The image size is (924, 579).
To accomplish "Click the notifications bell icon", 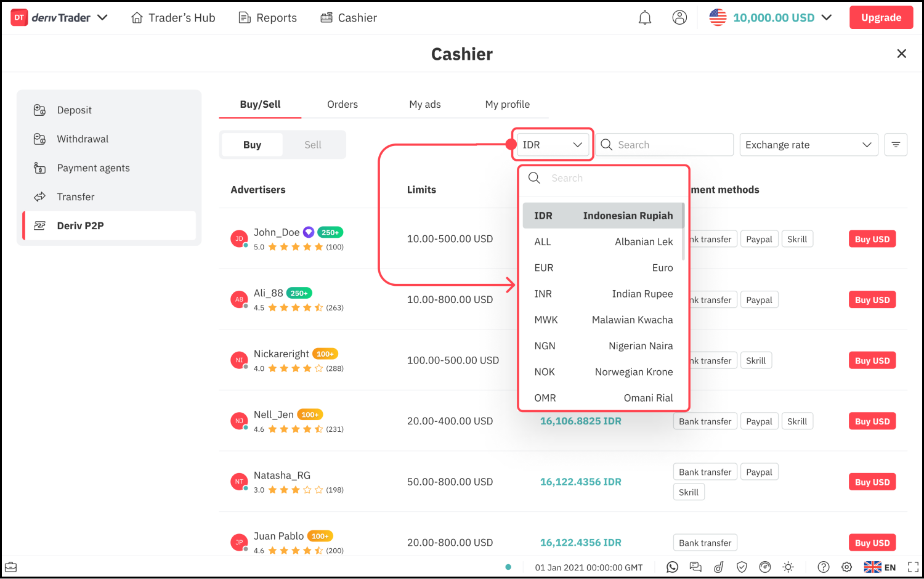I will coord(644,18).
